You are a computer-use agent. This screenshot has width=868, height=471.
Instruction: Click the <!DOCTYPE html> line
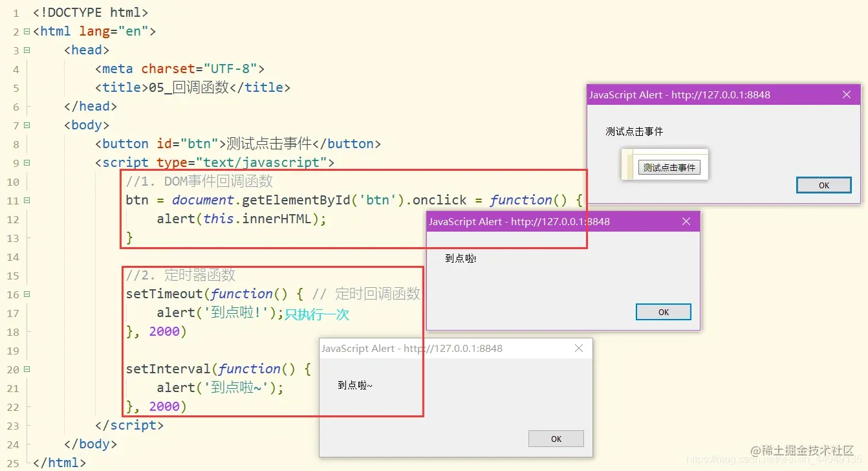91,12
